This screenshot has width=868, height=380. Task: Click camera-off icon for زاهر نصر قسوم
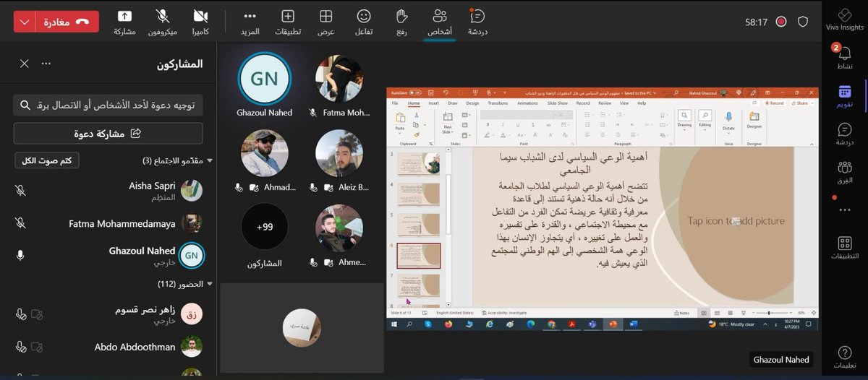(37, 314)
